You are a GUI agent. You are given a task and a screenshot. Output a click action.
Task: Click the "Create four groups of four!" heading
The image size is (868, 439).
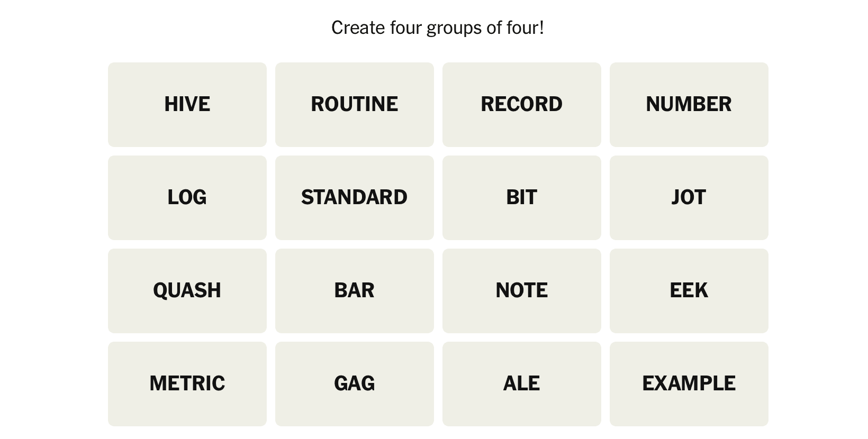click(x=438, y=28)
